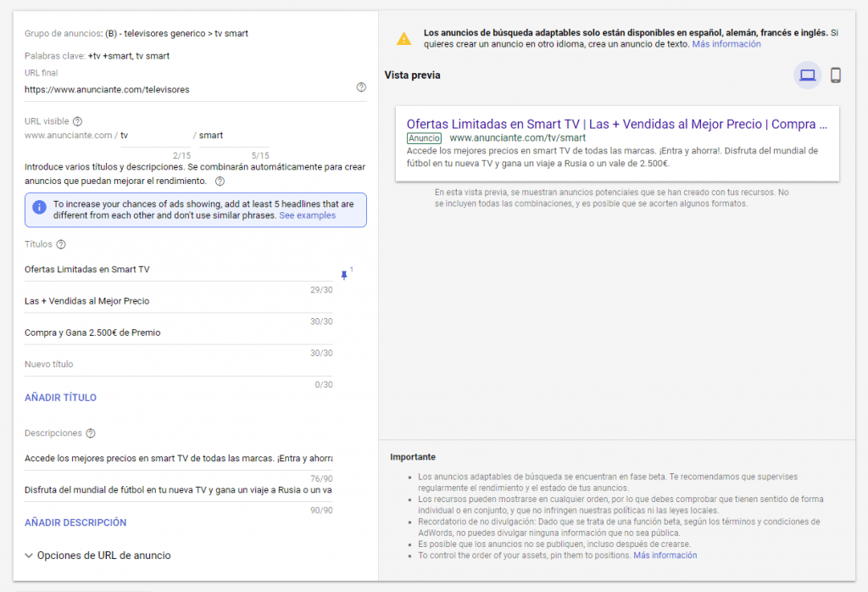
Task: Open help icon beside URL visible
Action: coord(77,121)
